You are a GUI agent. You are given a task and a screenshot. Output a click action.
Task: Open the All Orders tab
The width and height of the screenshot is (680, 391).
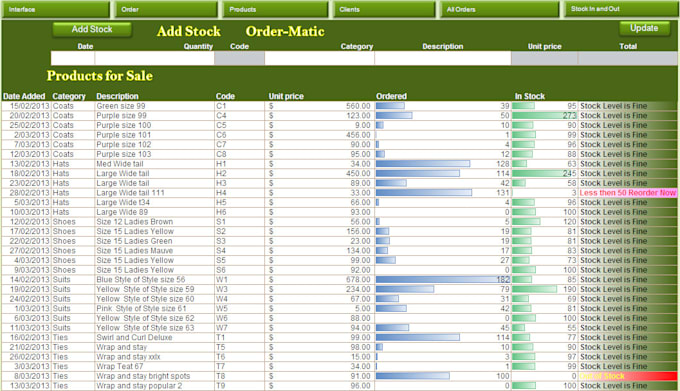pos(500,9)
